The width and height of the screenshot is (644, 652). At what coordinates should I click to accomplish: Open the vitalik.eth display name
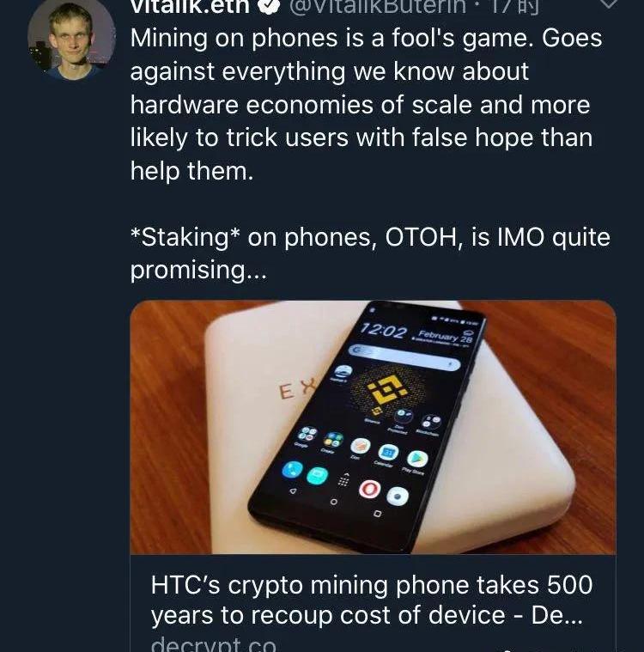(191, 6)
